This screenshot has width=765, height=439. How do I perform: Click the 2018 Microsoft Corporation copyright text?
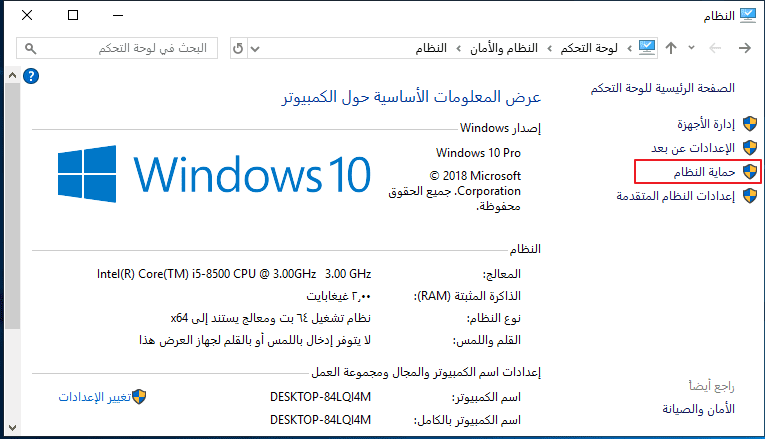[454, 191]
